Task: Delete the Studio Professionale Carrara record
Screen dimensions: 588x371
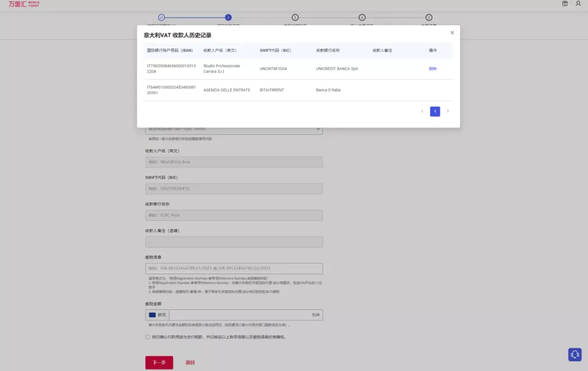Action: coord(432,69)
